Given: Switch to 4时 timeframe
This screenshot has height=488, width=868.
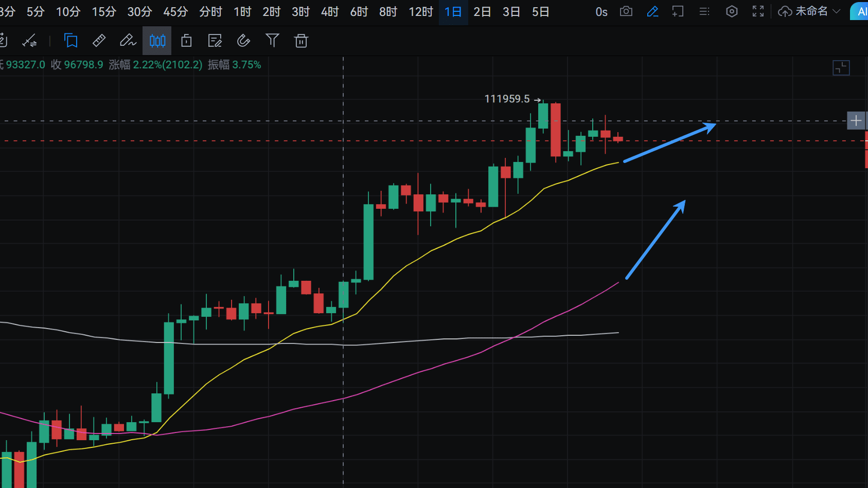Looking at the screenshot, I should [330, 12].
